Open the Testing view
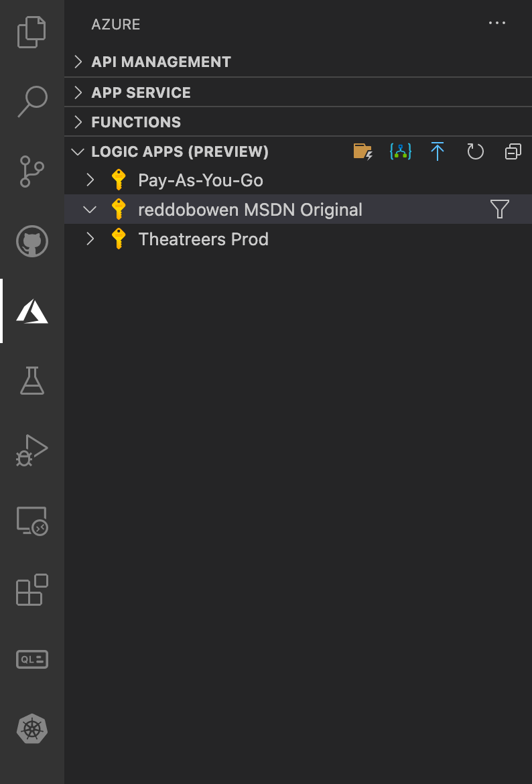The height and width of the screenshot is (784, 532). tap(31, 381)
